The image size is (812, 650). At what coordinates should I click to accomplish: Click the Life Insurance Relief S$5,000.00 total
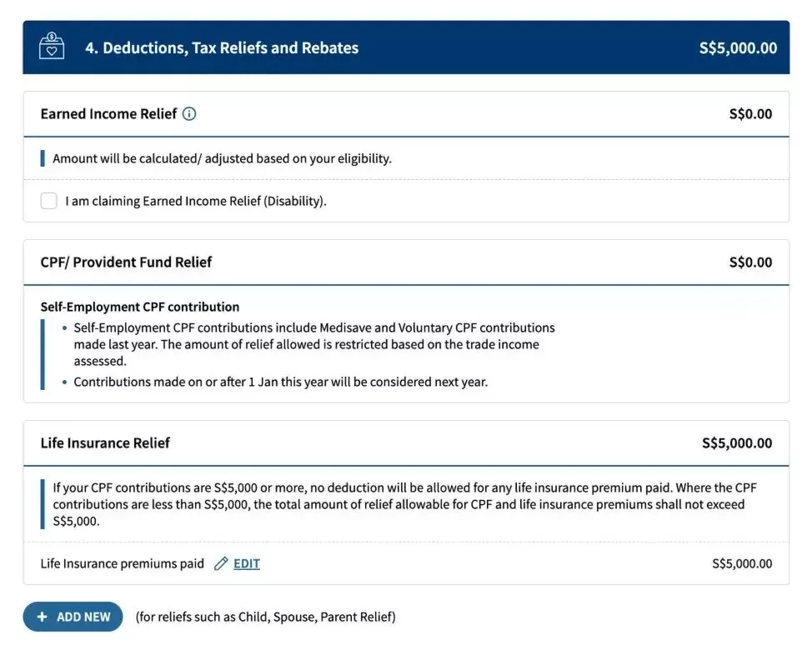point(737,443)
